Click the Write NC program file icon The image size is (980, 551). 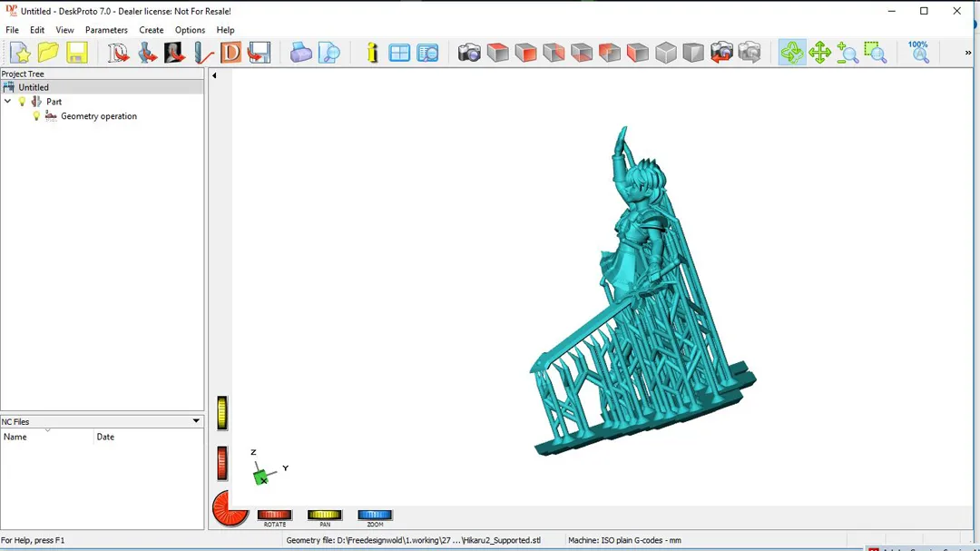[x=259, y=53]
